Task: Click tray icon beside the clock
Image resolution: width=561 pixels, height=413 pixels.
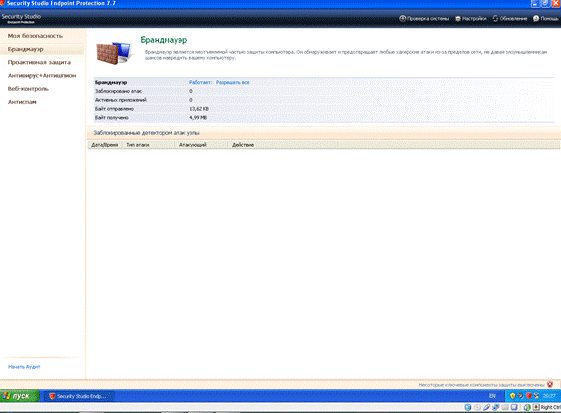Action: 536,396
